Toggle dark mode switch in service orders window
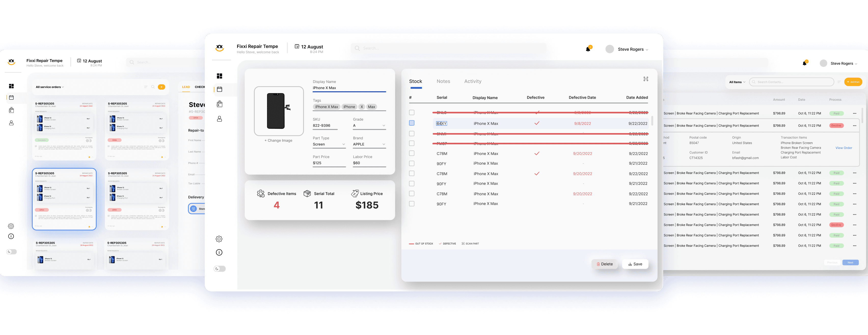The image size is (868, 335). (x=11, y=252)
